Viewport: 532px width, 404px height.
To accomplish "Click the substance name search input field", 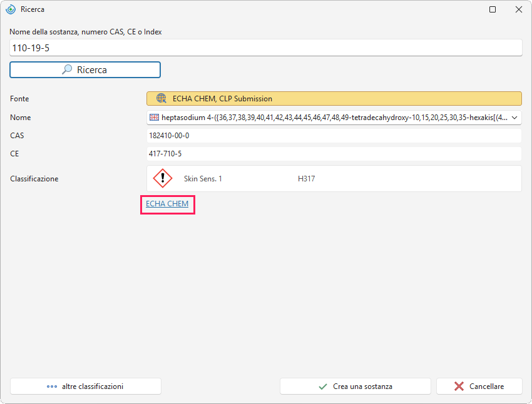I will click(265, 48).
